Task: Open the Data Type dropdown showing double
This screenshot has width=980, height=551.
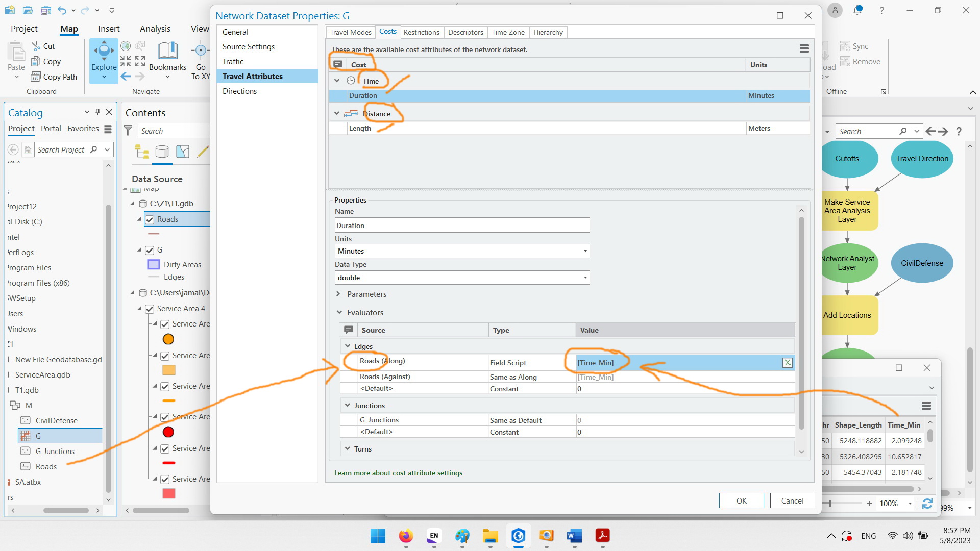Action: (462, 278)
